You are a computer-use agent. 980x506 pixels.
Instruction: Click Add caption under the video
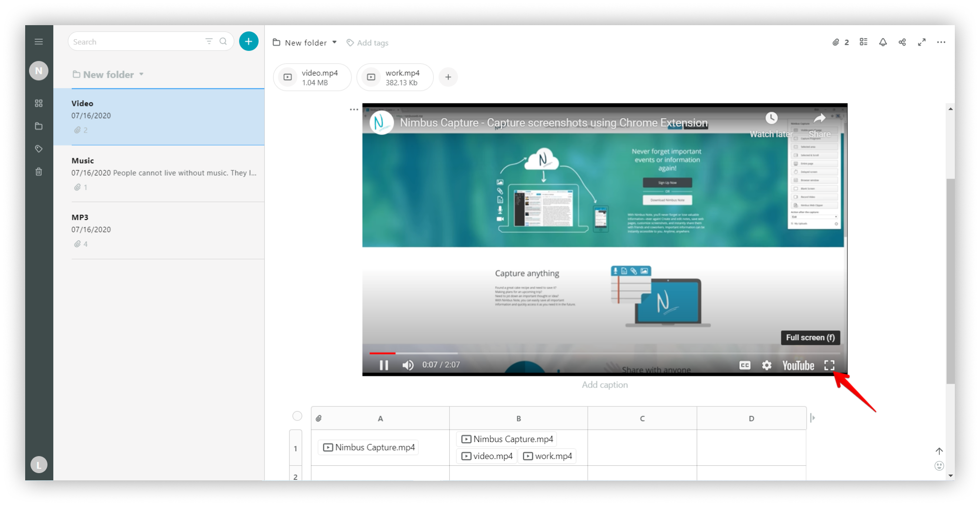605,385
